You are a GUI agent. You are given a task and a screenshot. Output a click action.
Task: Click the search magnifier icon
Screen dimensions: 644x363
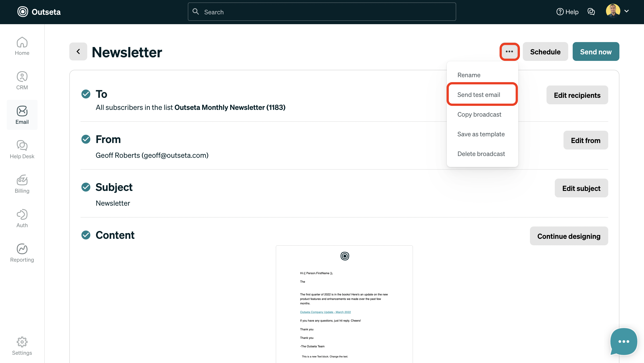coord(195,11)
